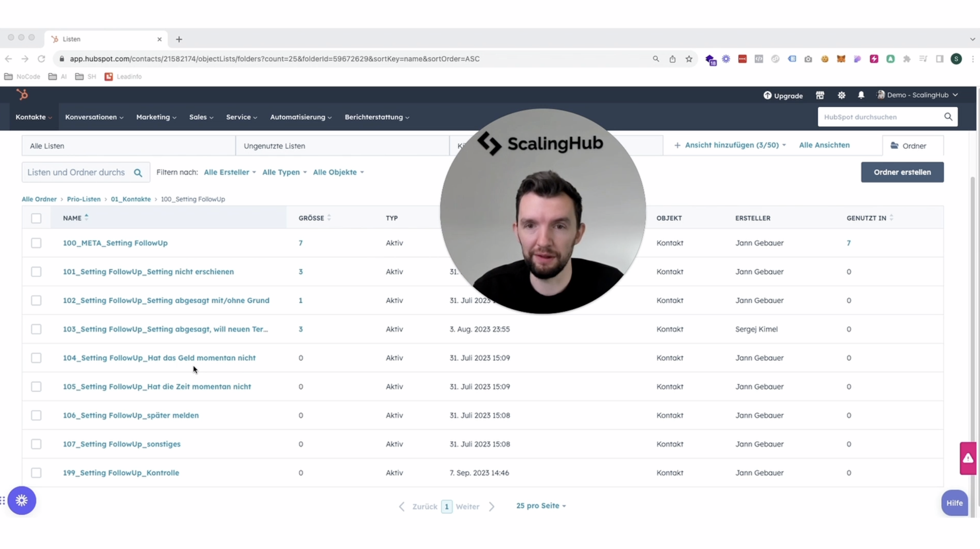Click the HubSpot sprocket logo
The width and height of the screenshot is (980, 549).
tap(22, 95)
